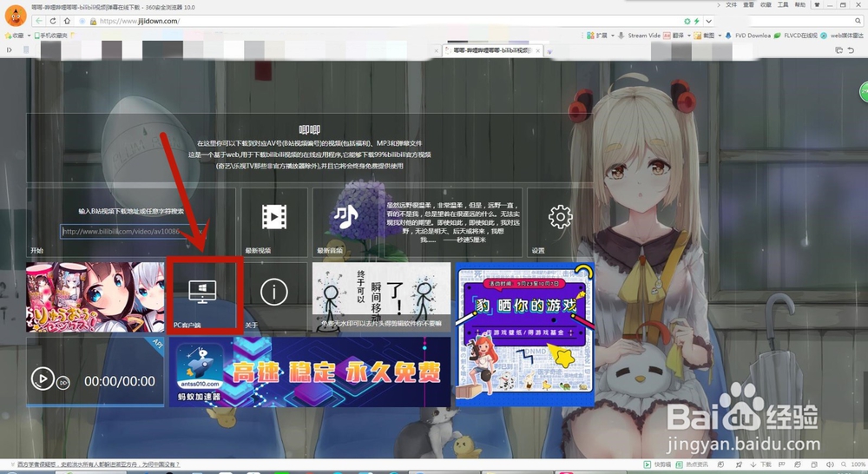Screen dimensions: 868x474
Task: Open the dropdown arrow beside 收藏 favorites
Action: click(x=30, y=36)
